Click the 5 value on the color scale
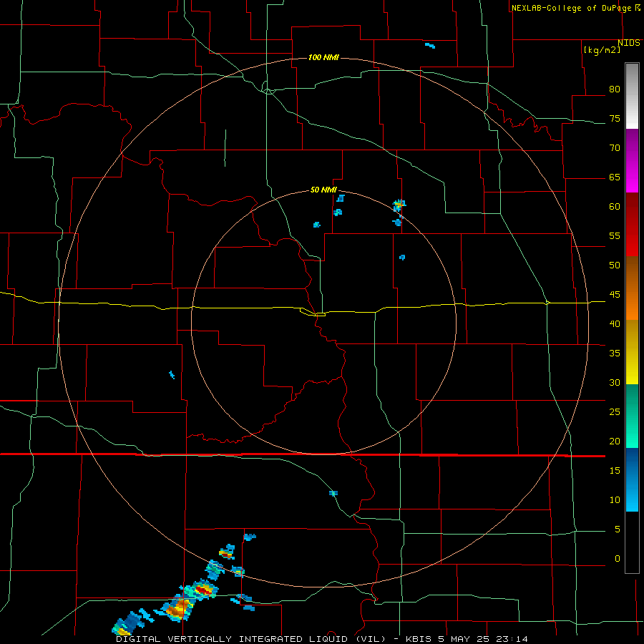The image size is (644, 644). click(618, 529)
